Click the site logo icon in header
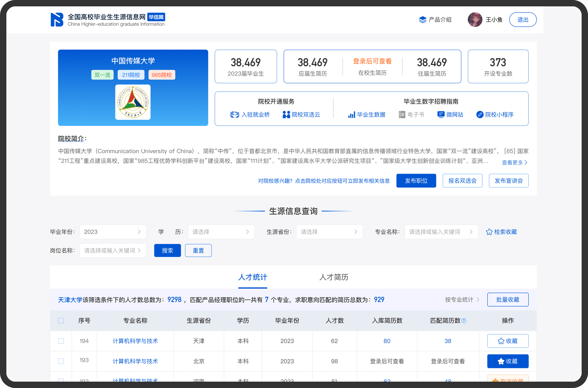This screenshot has height=388, width=588. point(57,20)
